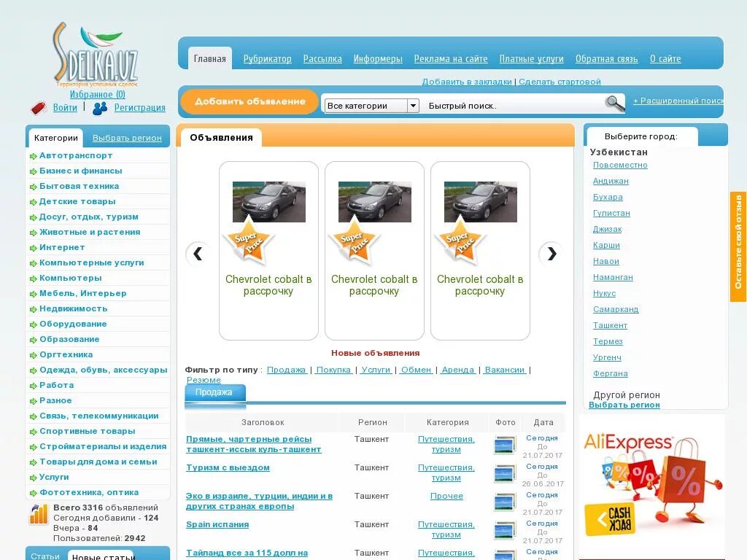
Task: Open Платные услуги menu item
Action: coord(531,58)
